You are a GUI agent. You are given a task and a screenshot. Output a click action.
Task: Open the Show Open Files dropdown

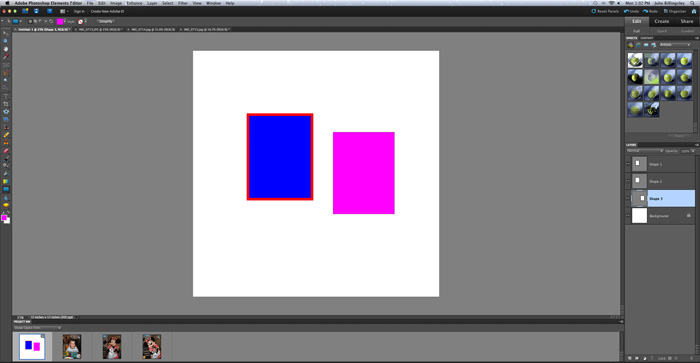(37, 328)
